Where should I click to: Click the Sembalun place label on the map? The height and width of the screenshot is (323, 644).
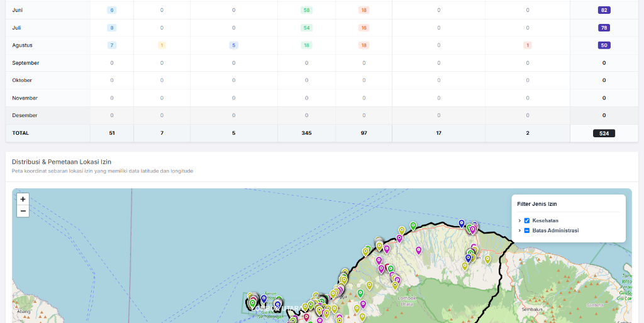pos(531,309)
